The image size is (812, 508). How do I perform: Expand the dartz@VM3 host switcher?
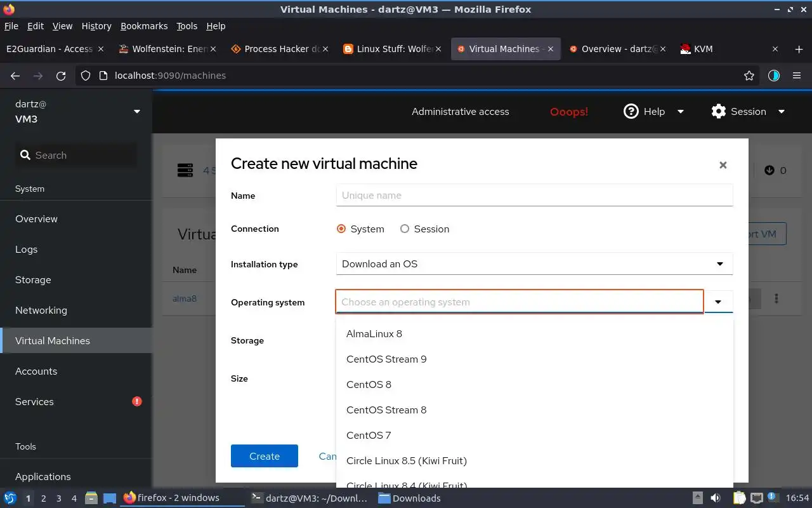[136, 111]
